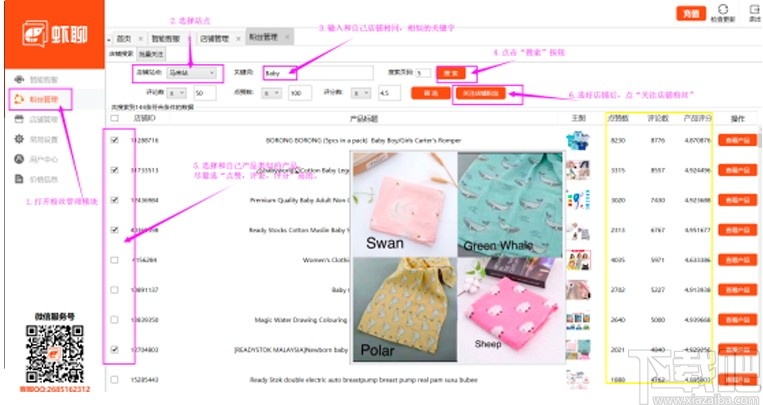763x405 pixels.
Task: Uncheck the READYSTOK MALAYSIA Newborn baby checkbox
Action: (114, 350)
